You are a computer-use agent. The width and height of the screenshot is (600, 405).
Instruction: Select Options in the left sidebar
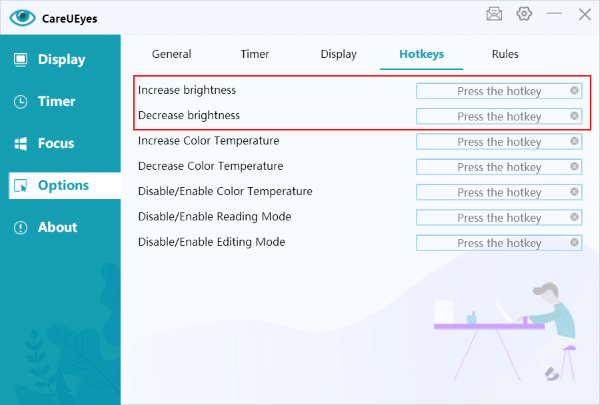(62, 185)
